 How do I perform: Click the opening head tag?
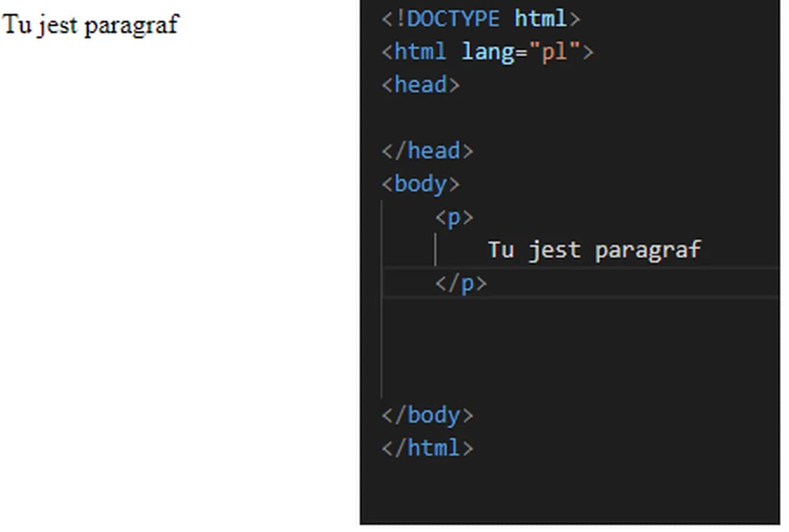click(420, 84)
